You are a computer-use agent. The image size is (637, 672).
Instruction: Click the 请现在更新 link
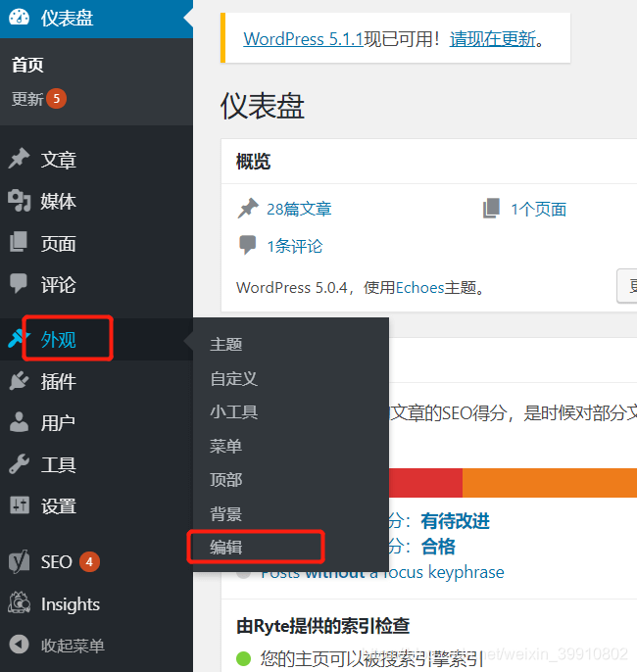[493, 39]
